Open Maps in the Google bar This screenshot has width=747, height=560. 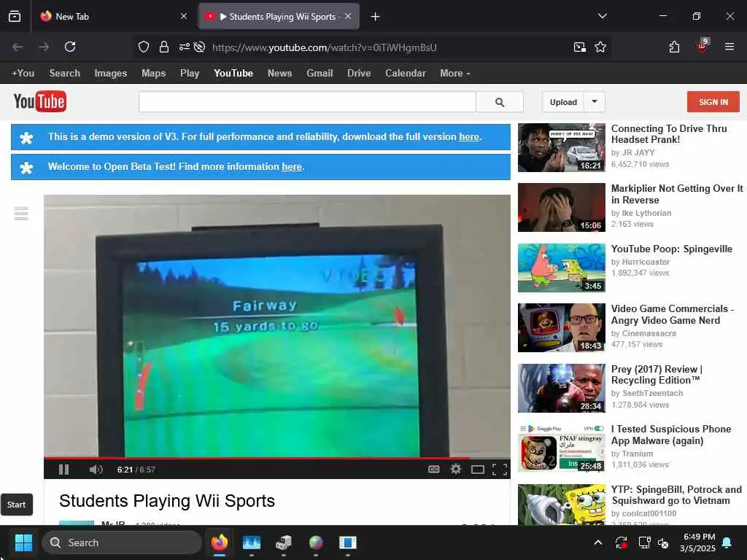[x=153, y=74]
